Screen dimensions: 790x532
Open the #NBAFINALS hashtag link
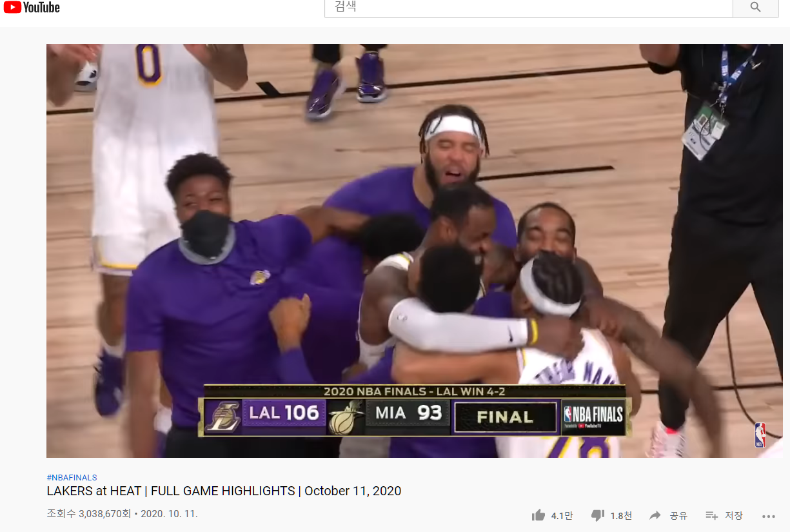pyautogui.click(x=72, y=478)
